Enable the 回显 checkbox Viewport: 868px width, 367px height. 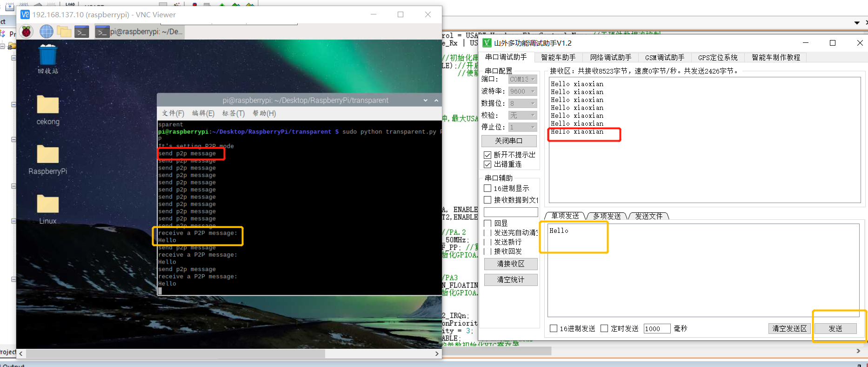tap(487, 223)
